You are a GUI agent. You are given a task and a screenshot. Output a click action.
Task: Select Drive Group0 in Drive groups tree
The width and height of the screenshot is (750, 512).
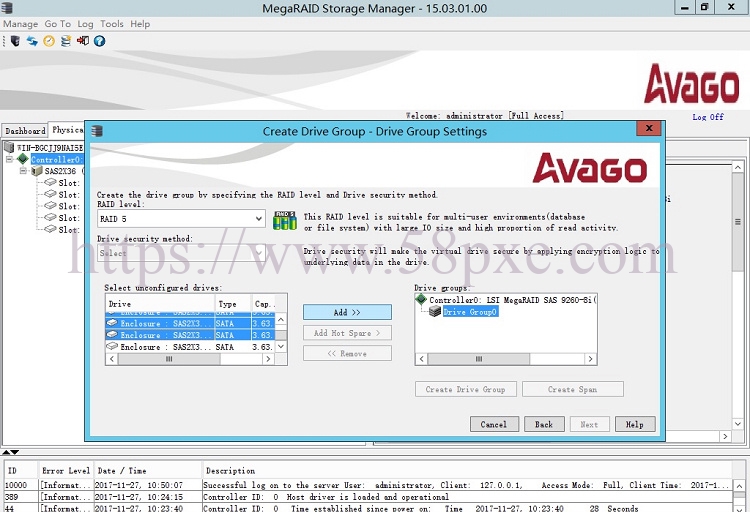(x=470, y=312)
